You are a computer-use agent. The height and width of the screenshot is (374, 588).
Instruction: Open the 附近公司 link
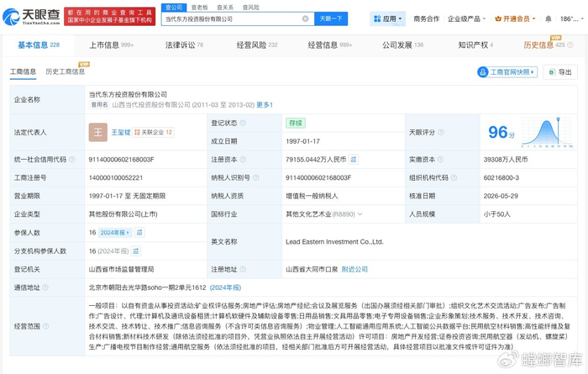coord(354,269)
